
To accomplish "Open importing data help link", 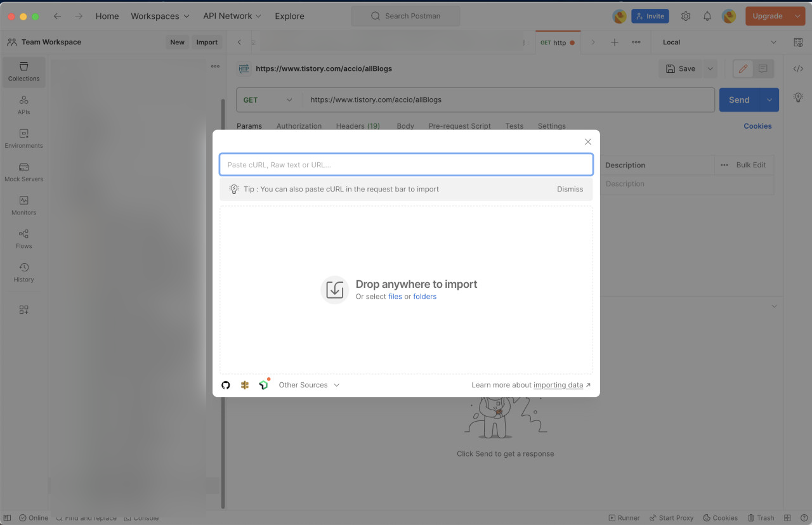I will click(x=558, y=385).
